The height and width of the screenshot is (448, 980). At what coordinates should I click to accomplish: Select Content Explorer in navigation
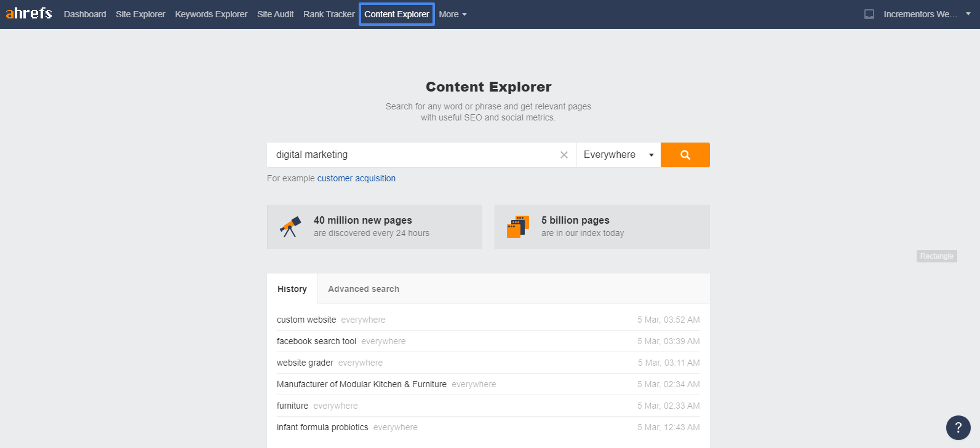point(397,14)
